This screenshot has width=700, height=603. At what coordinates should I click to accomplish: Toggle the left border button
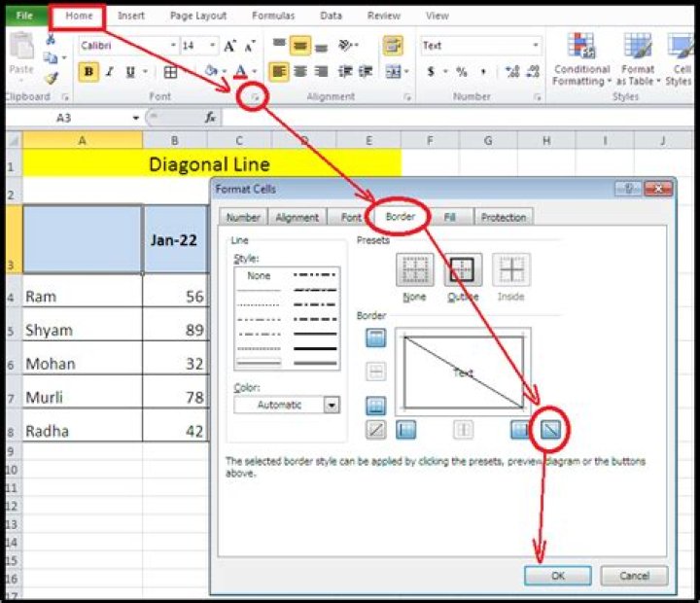point(405,430)
